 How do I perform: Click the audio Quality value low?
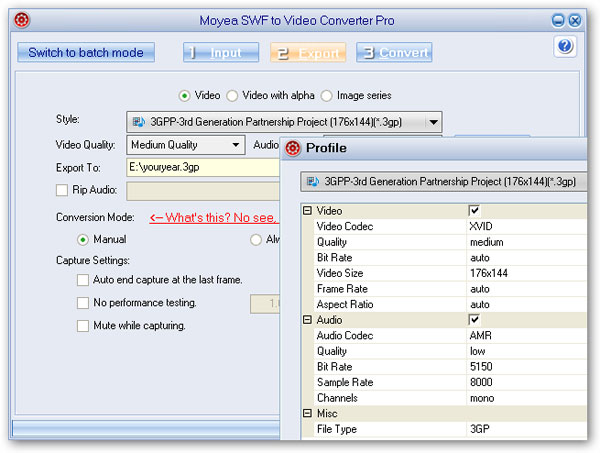[478, 351]
